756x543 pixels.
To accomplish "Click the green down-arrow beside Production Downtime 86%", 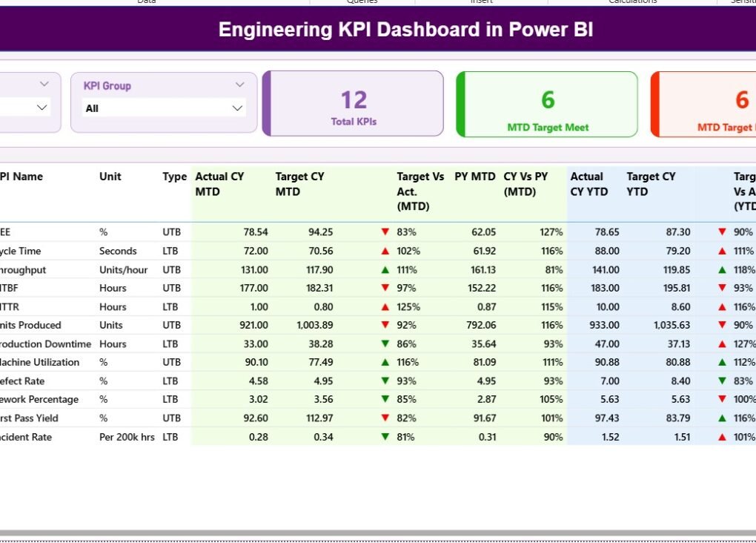I will [x=385, y=343].
